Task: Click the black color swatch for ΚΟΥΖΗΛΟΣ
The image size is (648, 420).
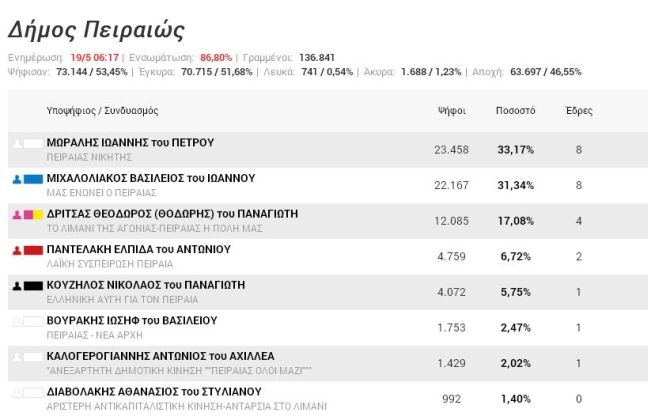Action: 32,286
